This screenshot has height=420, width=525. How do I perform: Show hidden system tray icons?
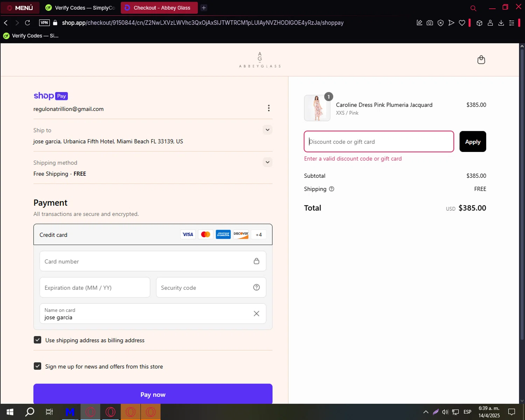click(x=426, y=412)
